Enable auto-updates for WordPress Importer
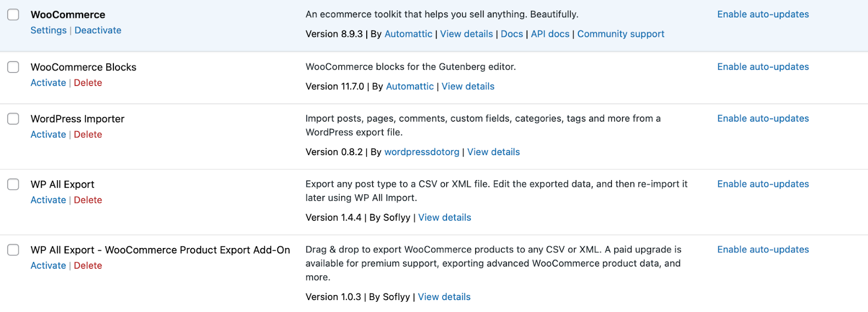 point(763,119)
